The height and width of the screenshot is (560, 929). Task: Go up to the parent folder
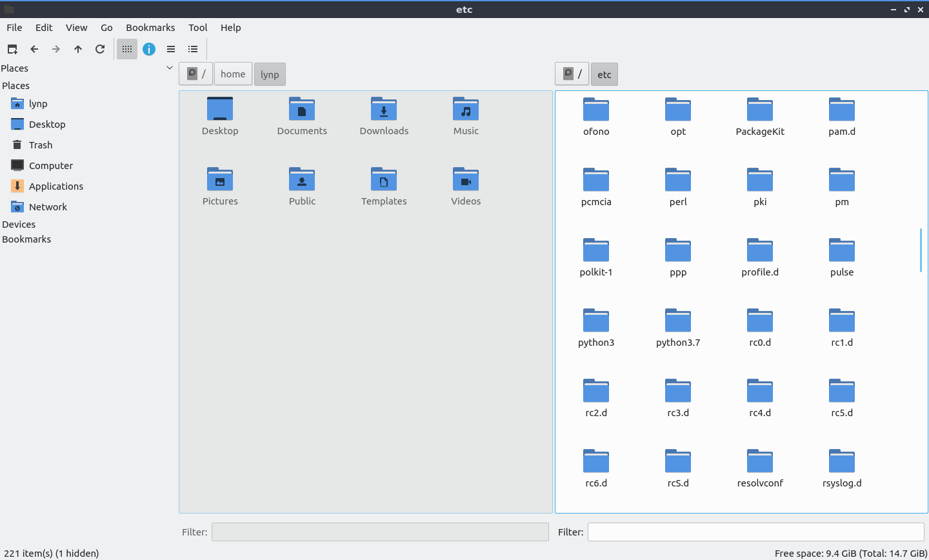click(x=78, y=49)
